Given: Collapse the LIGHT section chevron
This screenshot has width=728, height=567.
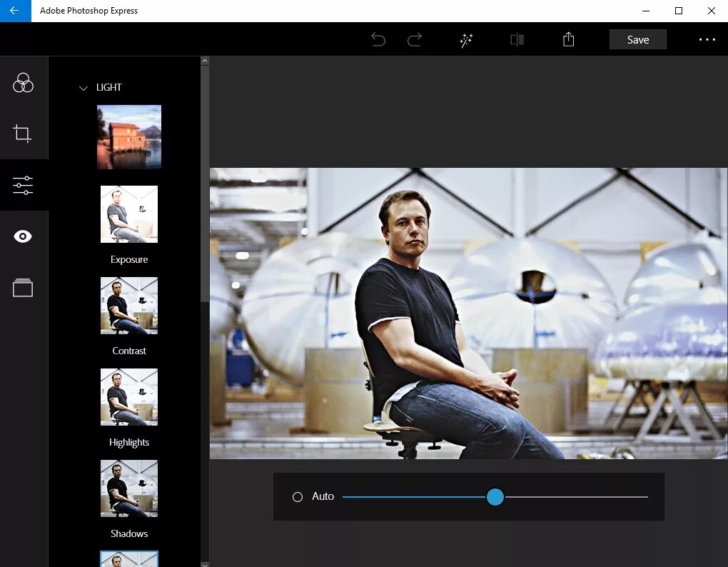Looking at the screenshot, I should click(x=83, y=88).
